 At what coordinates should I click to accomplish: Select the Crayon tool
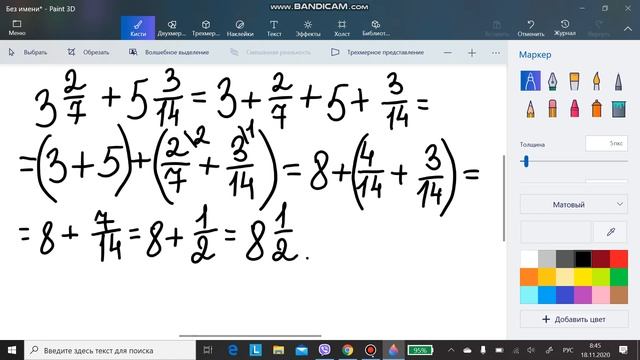click(574, 109)
